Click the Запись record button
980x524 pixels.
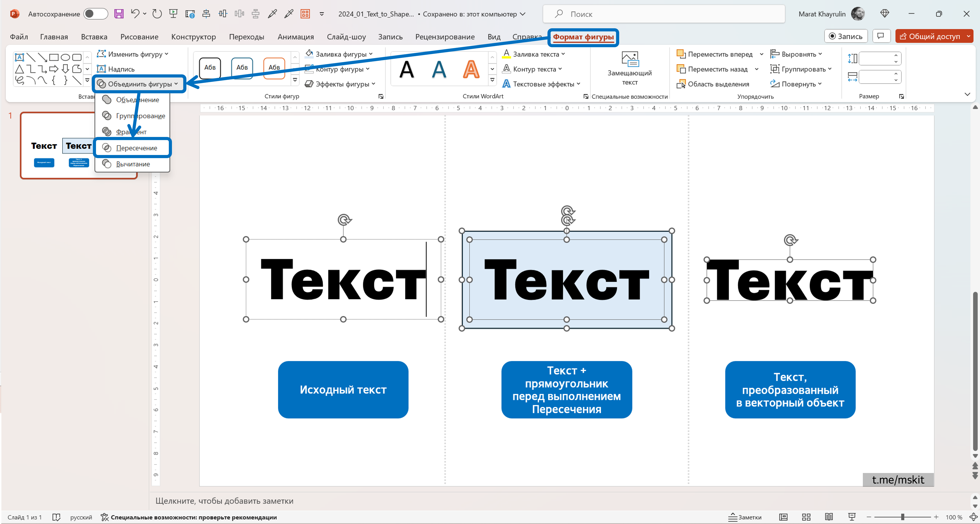pos(846,36)
